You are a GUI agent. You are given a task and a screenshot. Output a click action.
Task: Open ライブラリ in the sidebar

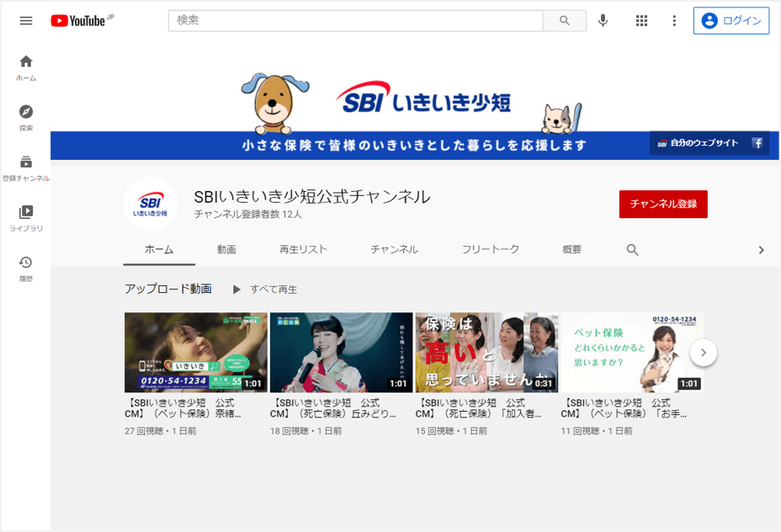26,219
